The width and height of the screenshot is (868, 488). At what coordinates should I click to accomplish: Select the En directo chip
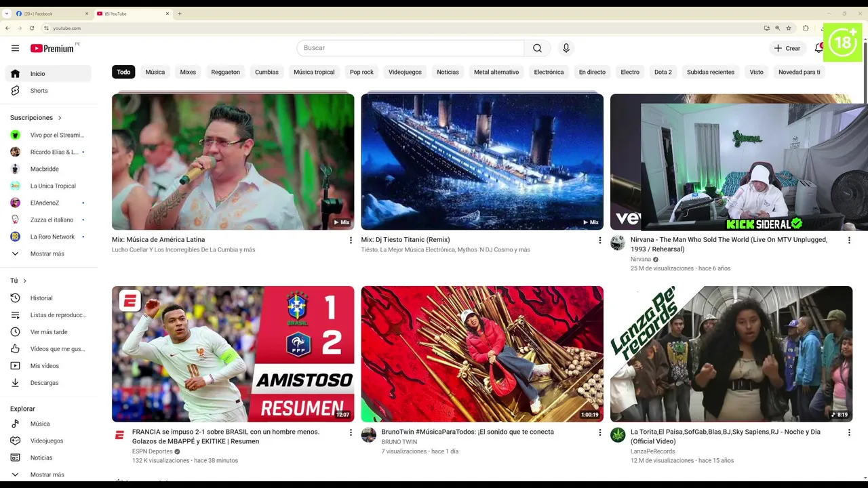[x=592, y=72]
